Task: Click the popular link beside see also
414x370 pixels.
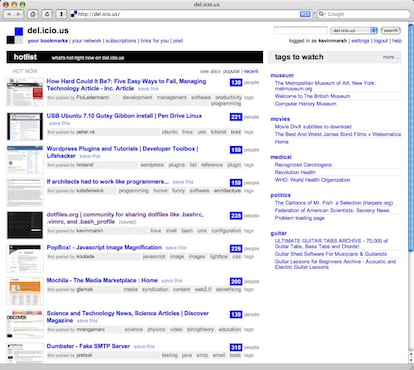Action: point(231,71)
